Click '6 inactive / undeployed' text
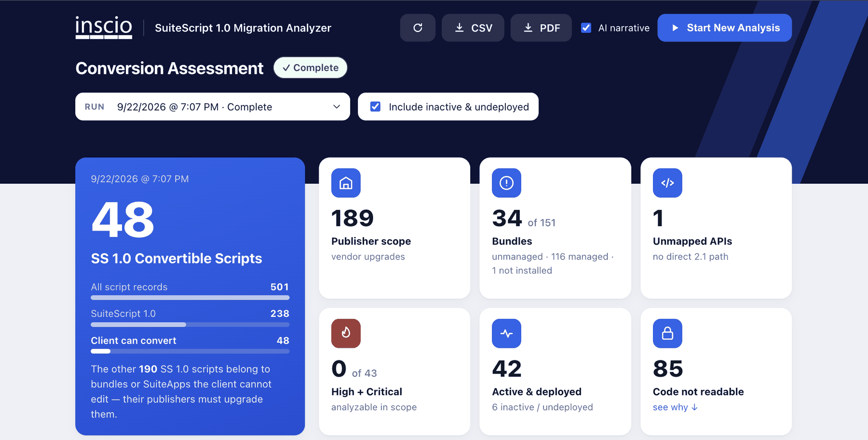This screenshot has height=440, width=868. click(x=542, y=407)
